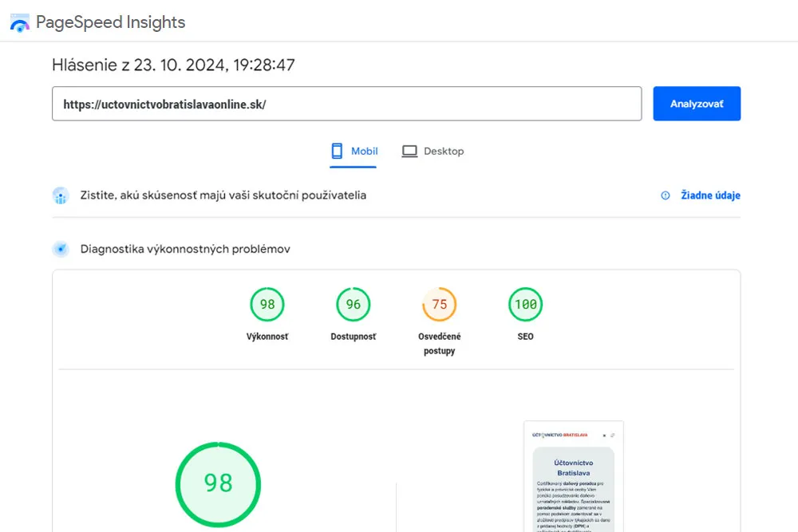Click the SEO label

click(x=525, y=337)
